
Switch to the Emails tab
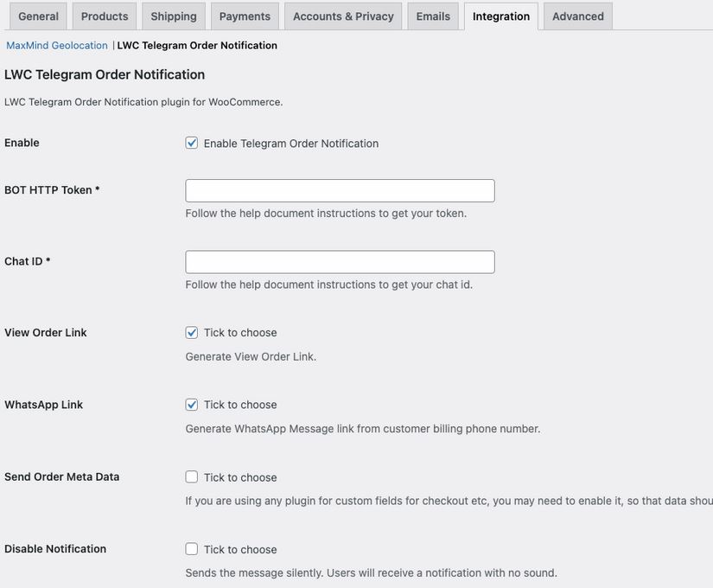pyautogui.click(x=433, y=16)
